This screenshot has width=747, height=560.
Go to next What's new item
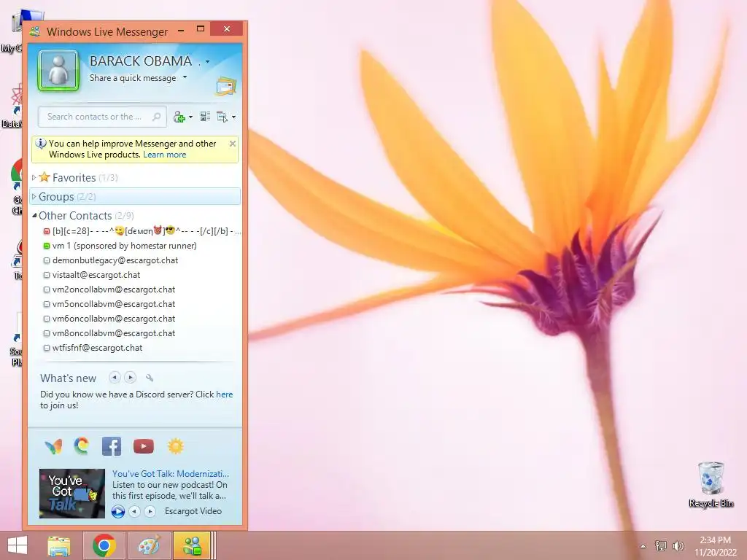130,378
